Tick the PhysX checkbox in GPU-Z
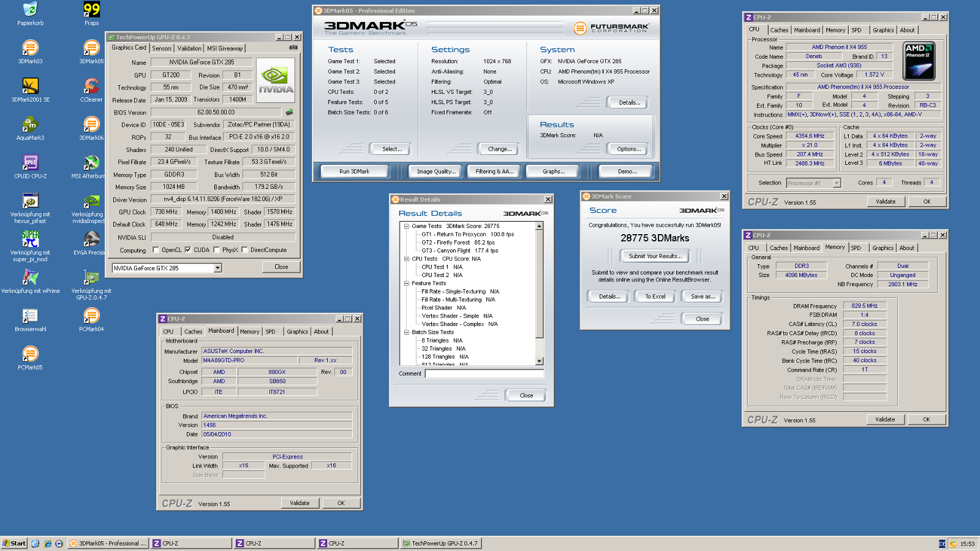 click(x=216, y=250)
